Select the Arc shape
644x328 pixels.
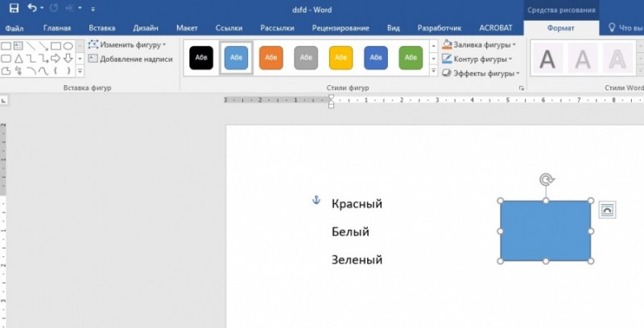(x=31, y=71)
